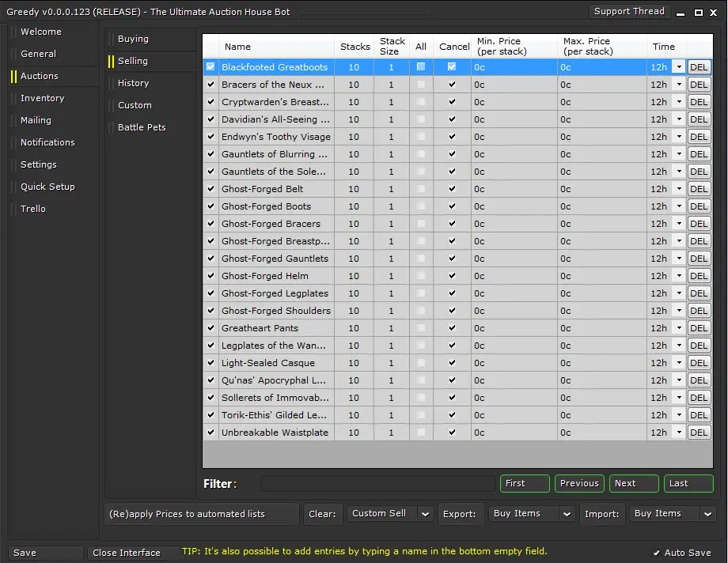Viewport: 728px width, 563px height.
Task: Open the Import Buy Items dropdown
Action: point(707,514)
